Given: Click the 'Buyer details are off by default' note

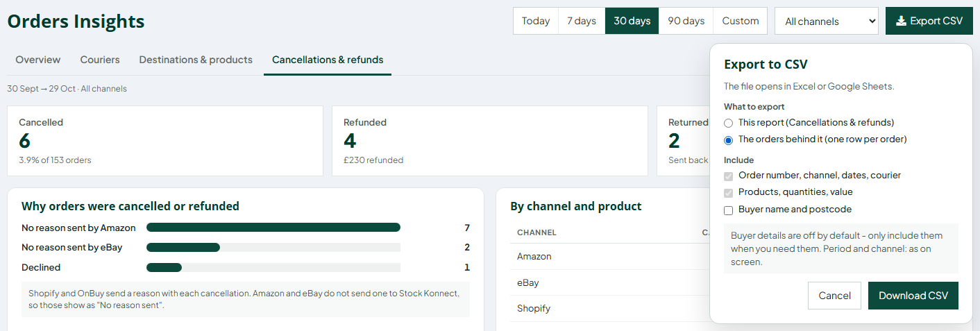Looking at the screenshot, I should (x=841, y=248).
